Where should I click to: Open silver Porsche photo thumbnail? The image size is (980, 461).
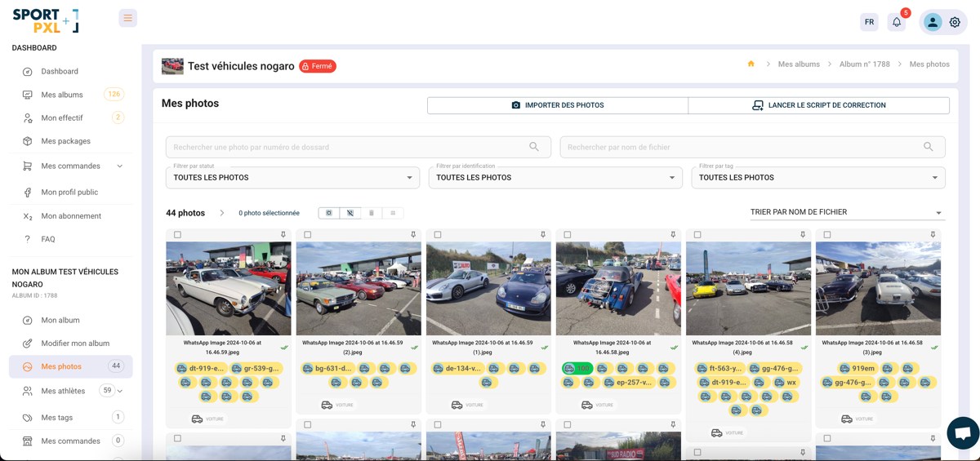488,288
